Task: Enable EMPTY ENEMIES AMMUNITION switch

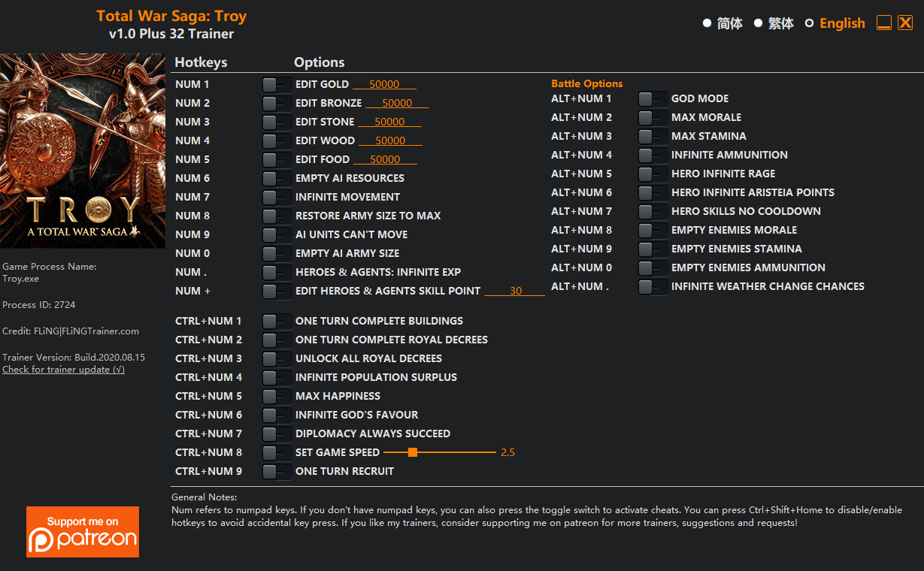Action: click(653, 268)
